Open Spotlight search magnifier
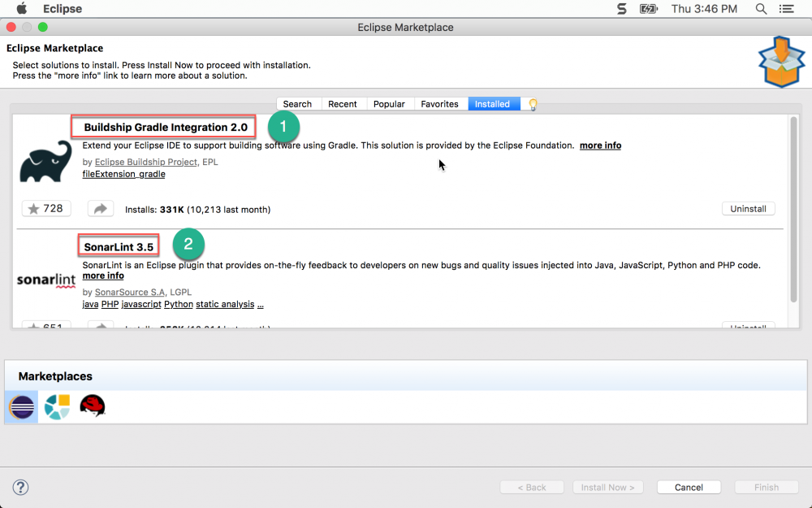Screen dimensions: 812x508 (761, 9)
